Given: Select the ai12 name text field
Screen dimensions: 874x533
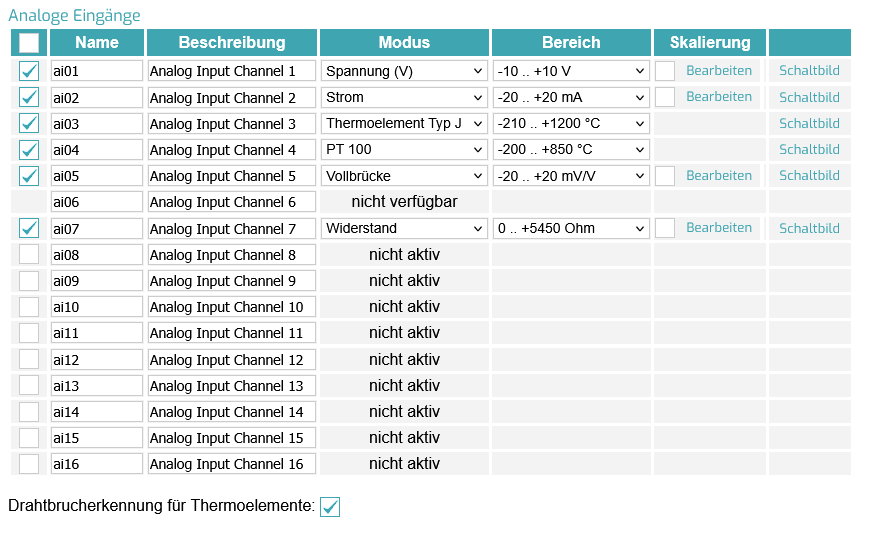Looking at the screenshot, I should (97, 360).
